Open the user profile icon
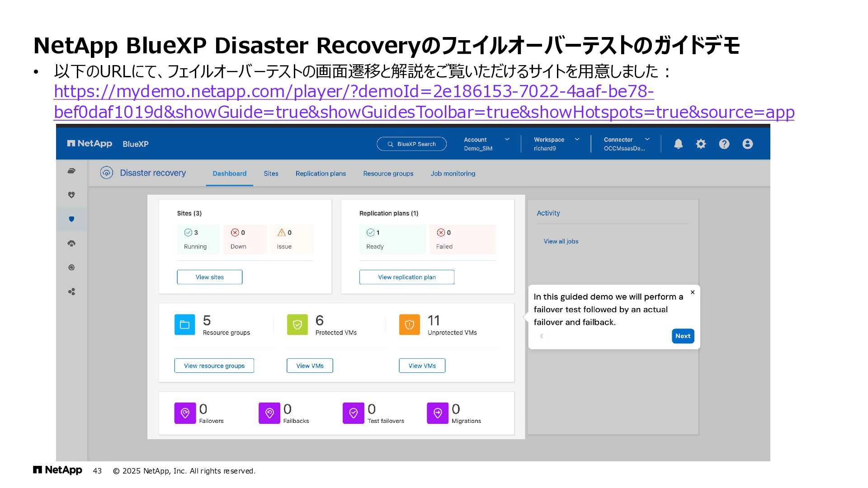The height and width of the screenshot is (488, 868). click(x=747, y=144)
